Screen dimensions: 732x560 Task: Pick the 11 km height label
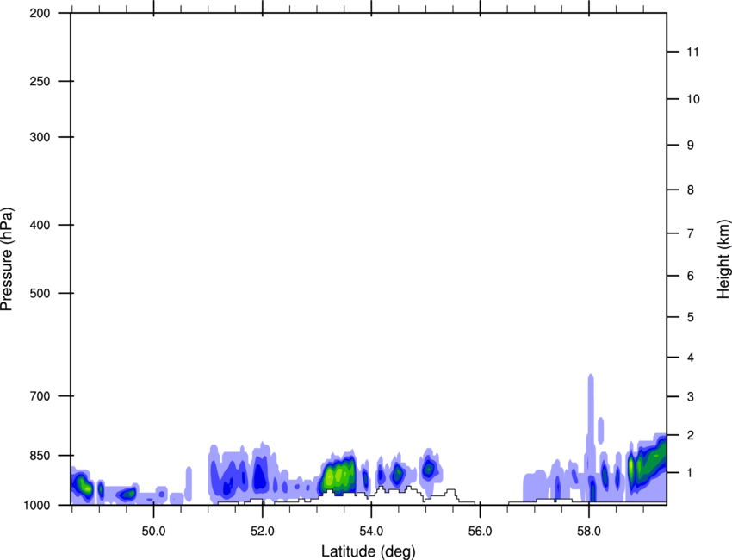pyautogui.click(x=693, y=52)
